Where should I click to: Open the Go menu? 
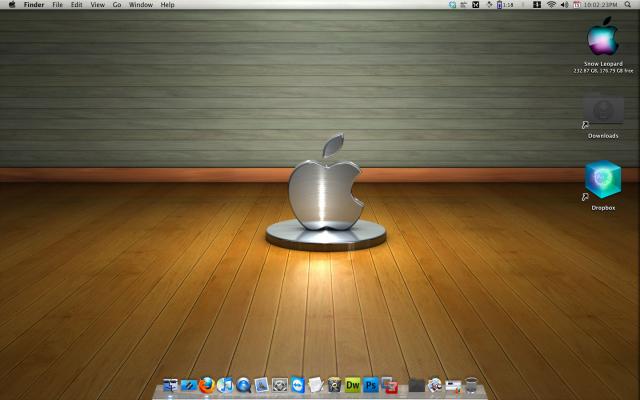pos(117,5)
